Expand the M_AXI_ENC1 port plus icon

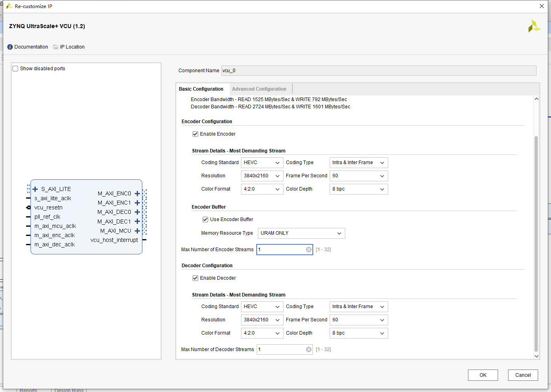click(137, 203)
